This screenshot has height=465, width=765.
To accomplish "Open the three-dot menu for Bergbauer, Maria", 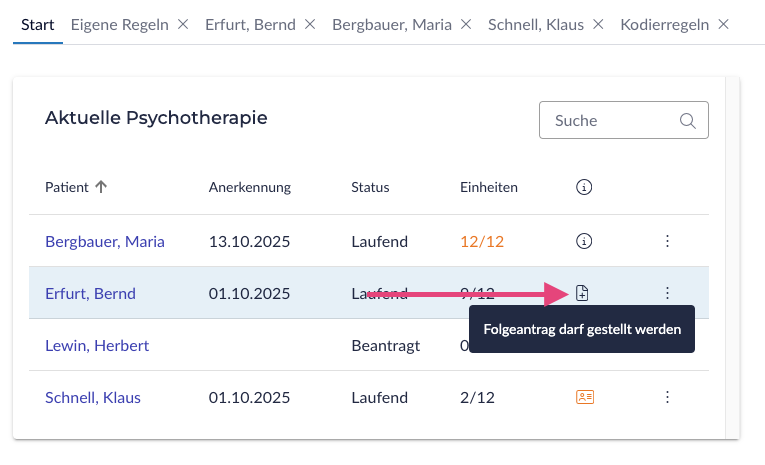I will [667, 241].
